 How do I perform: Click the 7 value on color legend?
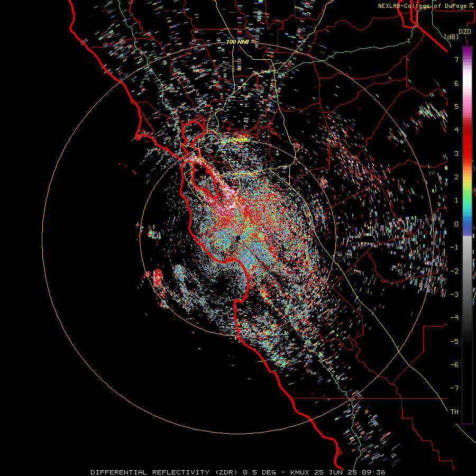click(x=456, y=59)
